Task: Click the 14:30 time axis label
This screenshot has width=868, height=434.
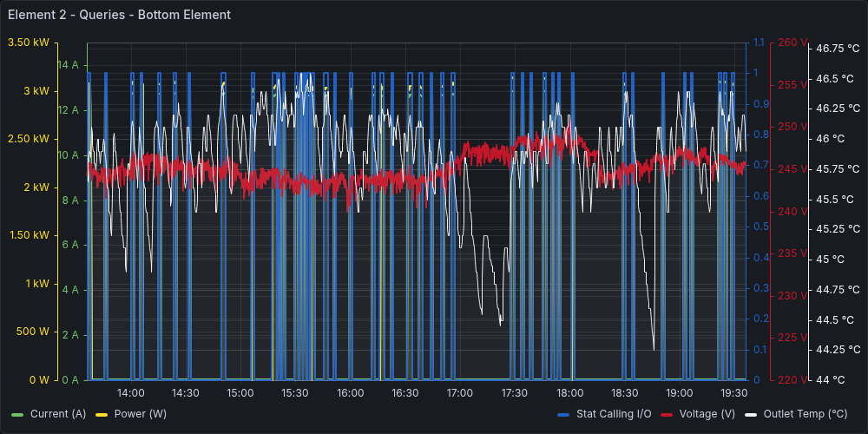Action: [x=186, y=393]
